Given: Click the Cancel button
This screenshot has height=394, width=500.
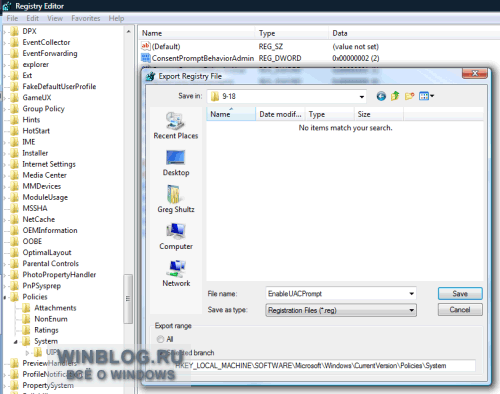Looking at the screenshot, I should pyautogui.click(x=460, y=310).
